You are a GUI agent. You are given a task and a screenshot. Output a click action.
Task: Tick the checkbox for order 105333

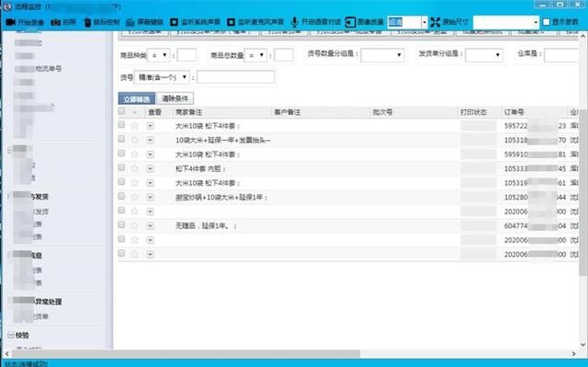pos(121,167)
